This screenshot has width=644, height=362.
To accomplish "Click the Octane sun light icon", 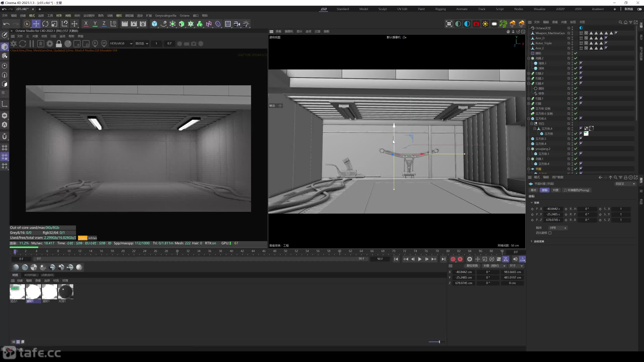I will [485, 24].
